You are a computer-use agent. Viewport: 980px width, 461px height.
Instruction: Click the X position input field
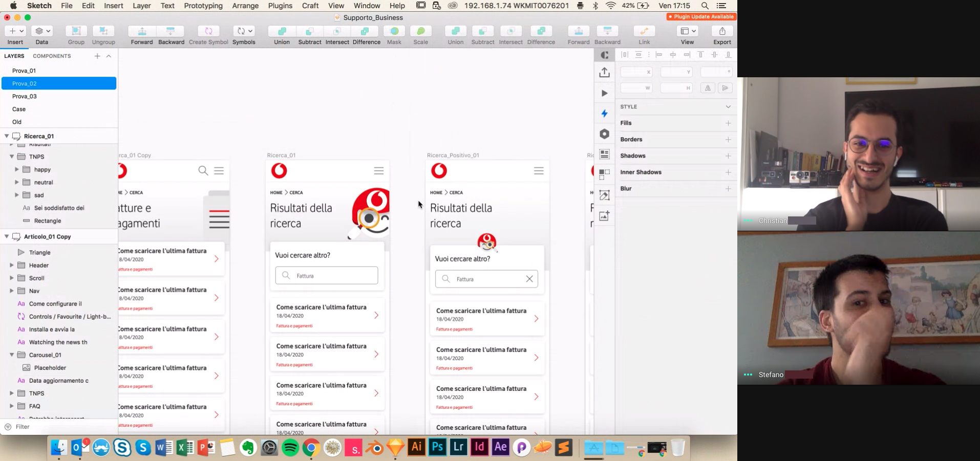636,72
